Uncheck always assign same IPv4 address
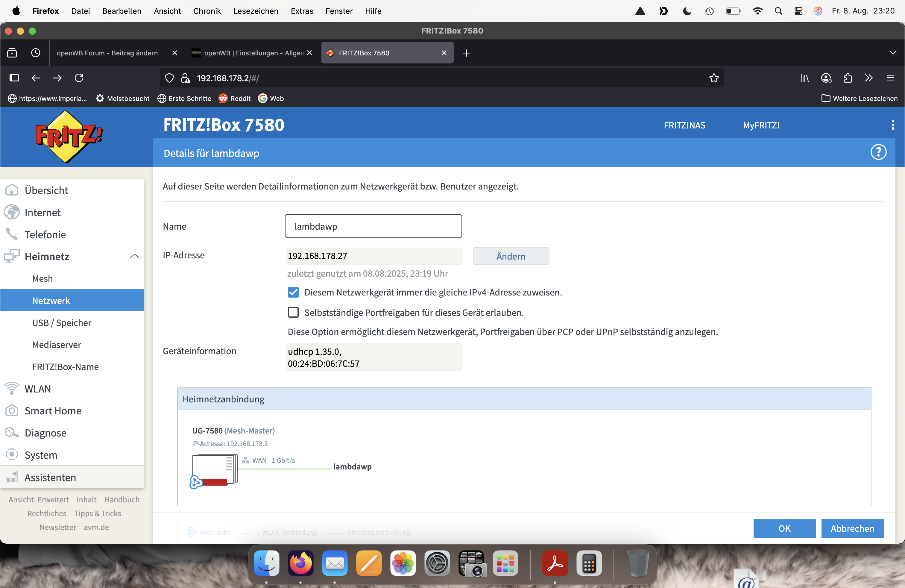The height and width of the screenshot is (588, 905). [x=293, y=292]
